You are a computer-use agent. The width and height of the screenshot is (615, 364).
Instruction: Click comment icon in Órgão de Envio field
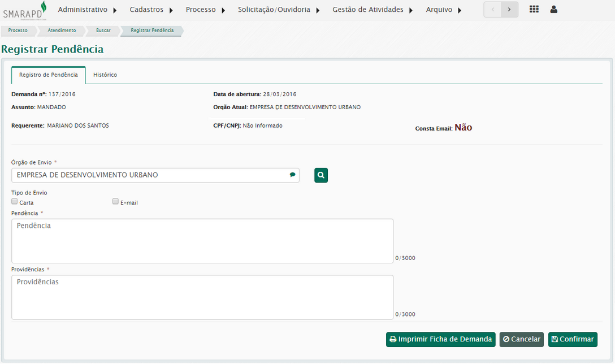(x=292, y=175)
